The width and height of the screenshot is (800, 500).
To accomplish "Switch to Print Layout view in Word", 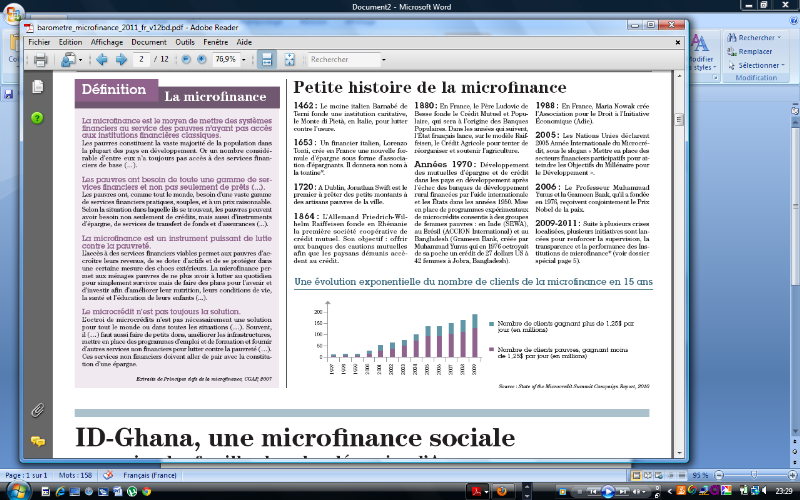I will (636, 476).
